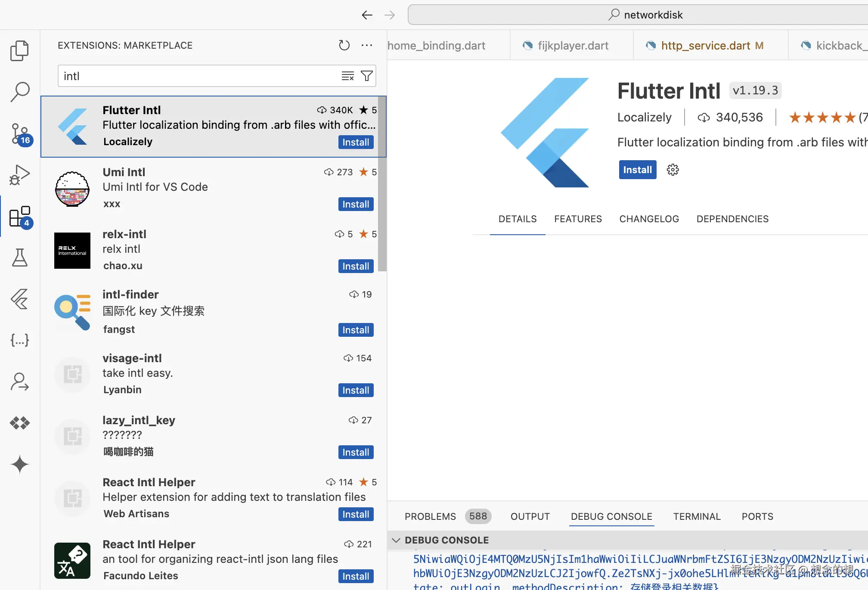This screenshot has height=590, width=868.
Task: Switch to the CHANGELOG tab
Action: (x=649, y=219)
